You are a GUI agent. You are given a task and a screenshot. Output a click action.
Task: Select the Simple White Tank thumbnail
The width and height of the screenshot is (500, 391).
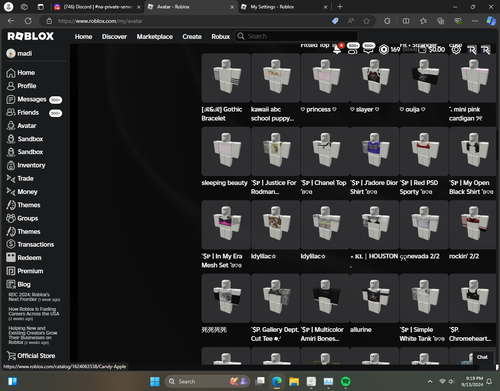click(424, 298)
